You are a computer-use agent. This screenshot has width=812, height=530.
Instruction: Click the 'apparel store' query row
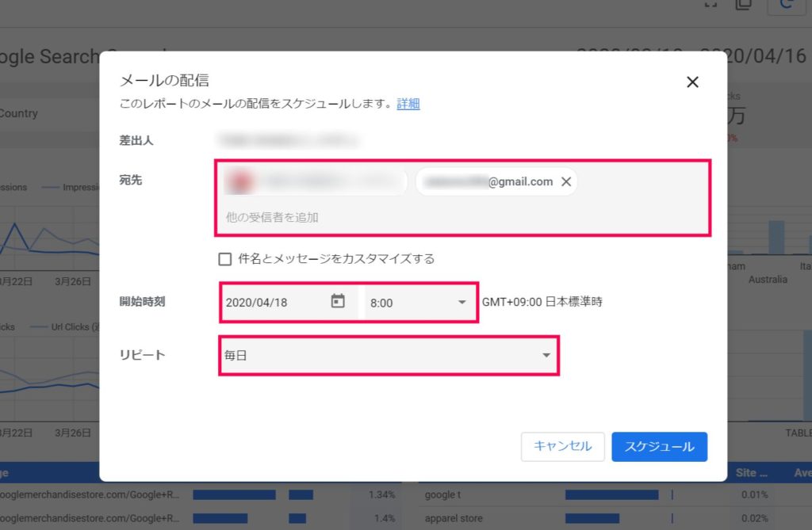tap(454, 518)
